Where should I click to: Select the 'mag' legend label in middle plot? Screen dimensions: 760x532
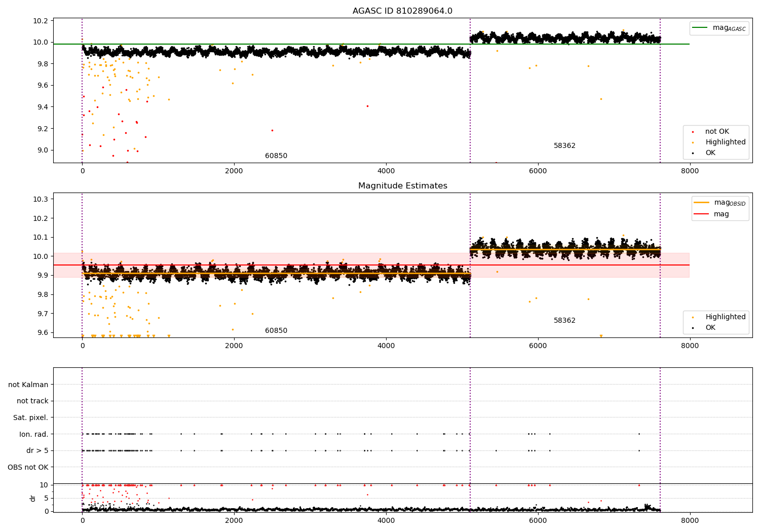pos(721,214)
